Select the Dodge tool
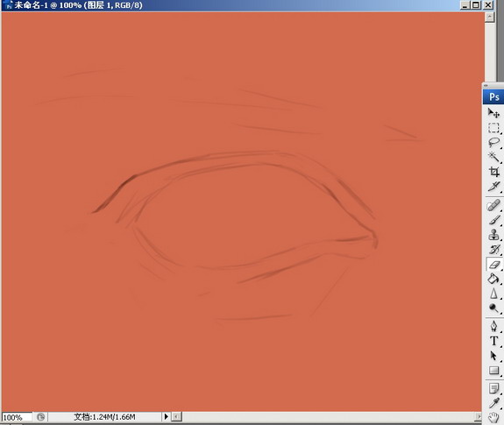 pyautogui.click(x=493, y=308)
